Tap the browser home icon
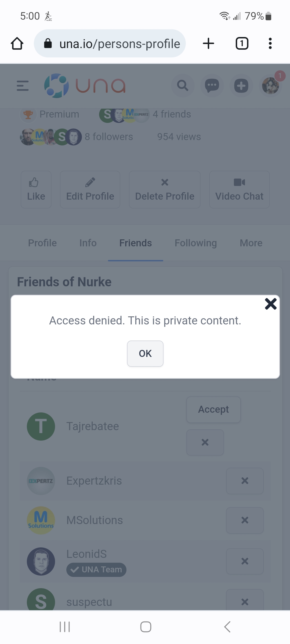This screenshot has width=290, height=644. tap(17, 43)
